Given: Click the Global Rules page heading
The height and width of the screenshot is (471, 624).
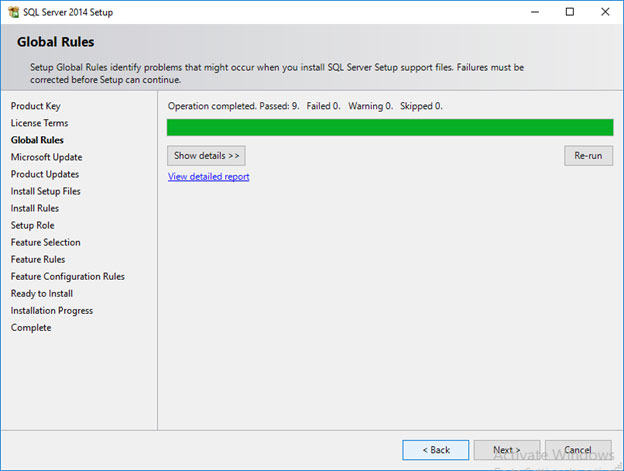Looking at the screenshot, I should [x=56, y=42].
